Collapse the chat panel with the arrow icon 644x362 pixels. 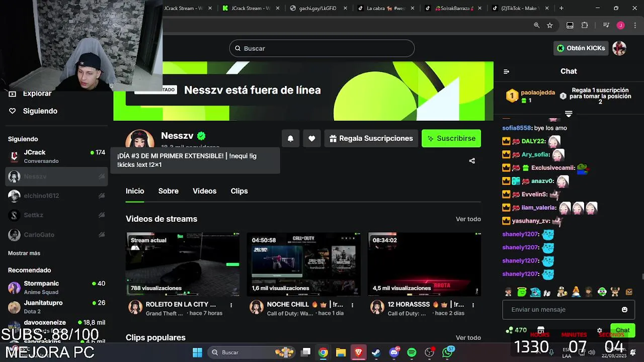pos(506,71)
